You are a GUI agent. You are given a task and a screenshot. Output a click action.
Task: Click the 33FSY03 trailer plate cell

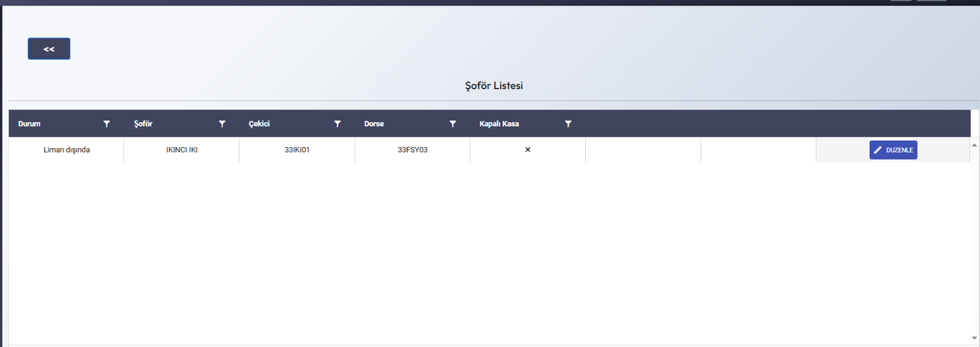412,150
